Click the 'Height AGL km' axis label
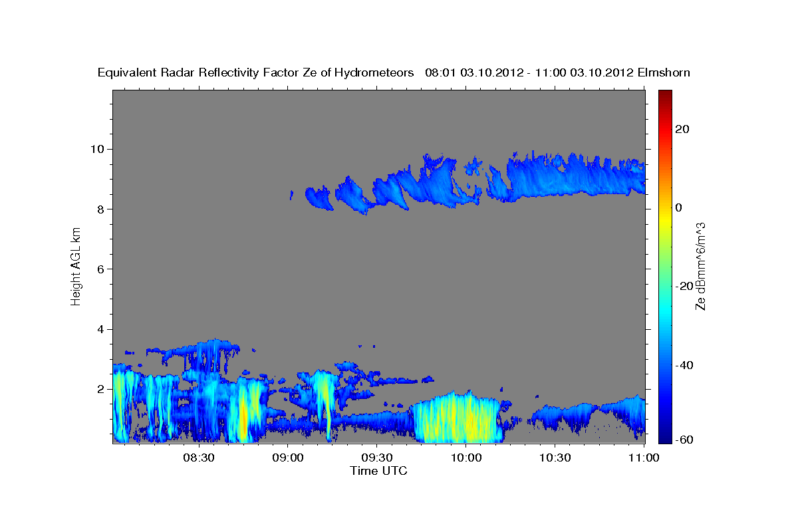Screen dimensions: 798x532 pos(76,266)
